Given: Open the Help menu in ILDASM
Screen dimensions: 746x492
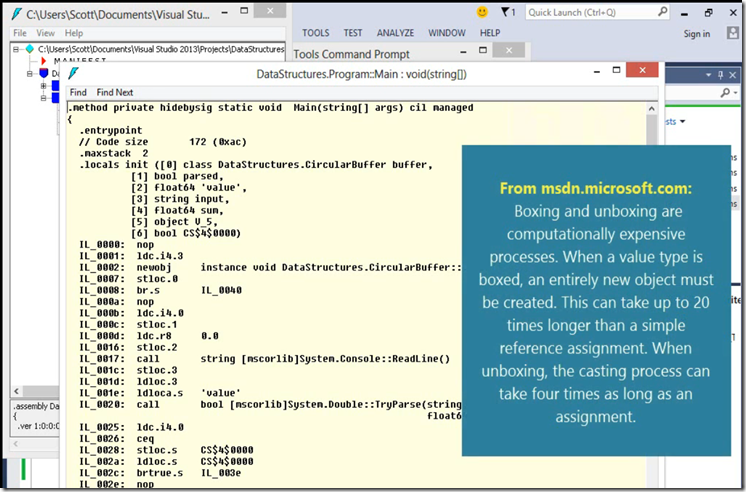Looking at the screenshot, I should [74, 33].
